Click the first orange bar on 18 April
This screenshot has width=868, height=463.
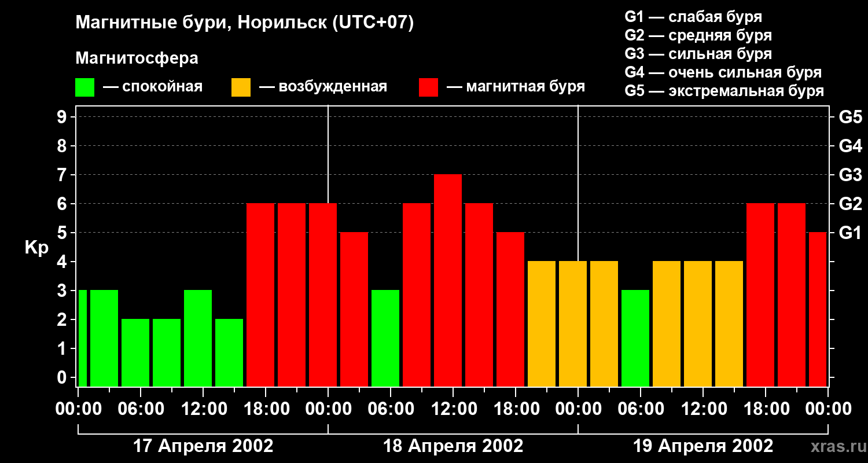(542, 324)
